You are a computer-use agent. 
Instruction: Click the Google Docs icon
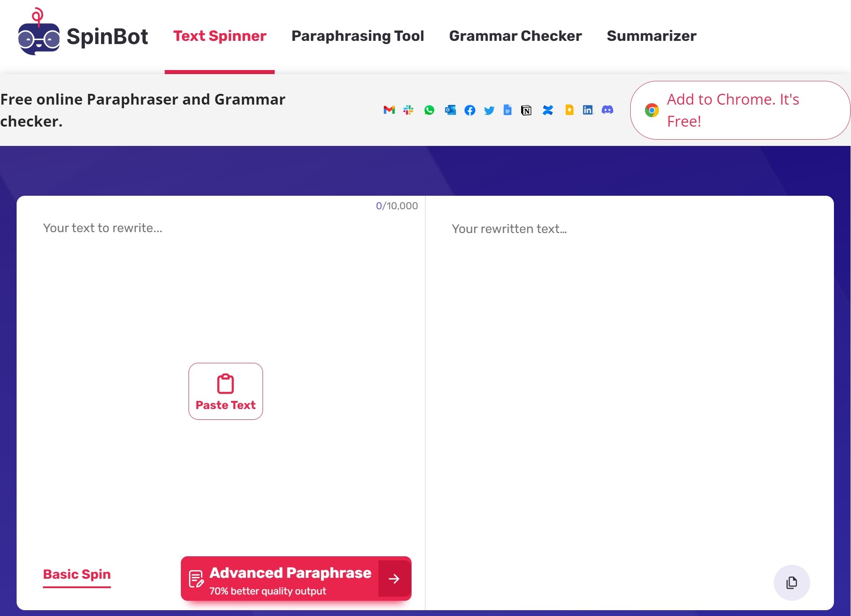click(508, 110)
